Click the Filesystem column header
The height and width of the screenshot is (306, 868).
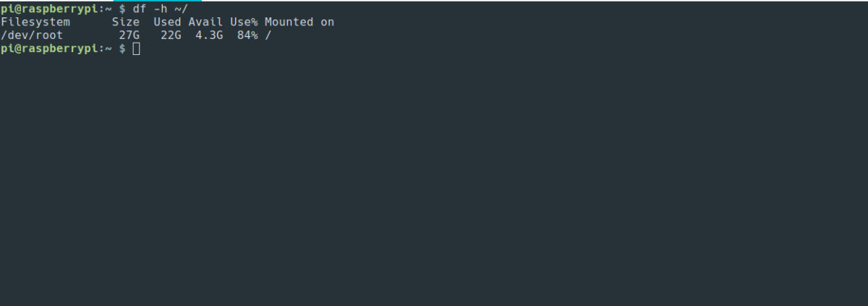(x=35, y=22)
